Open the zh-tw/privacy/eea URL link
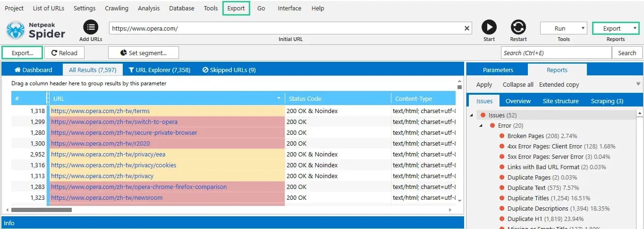 108,154
